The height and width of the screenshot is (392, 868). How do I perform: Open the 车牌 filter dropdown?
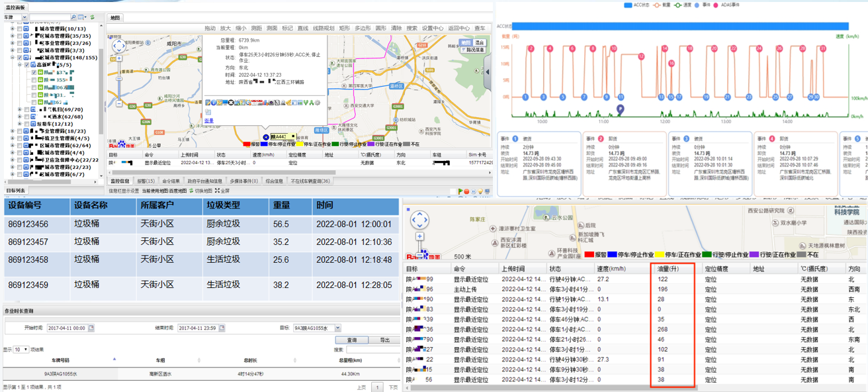(x=24, y=17)
